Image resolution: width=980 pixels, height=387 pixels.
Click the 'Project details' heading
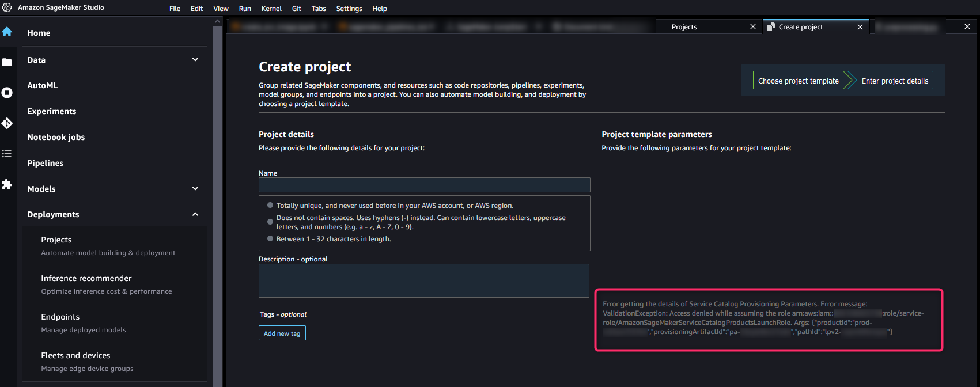coord(286,134)
